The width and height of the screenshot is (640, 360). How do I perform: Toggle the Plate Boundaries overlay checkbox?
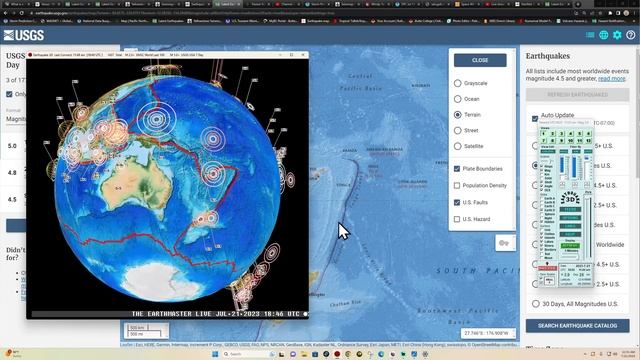pyautogui.click(x=457, y=169)
